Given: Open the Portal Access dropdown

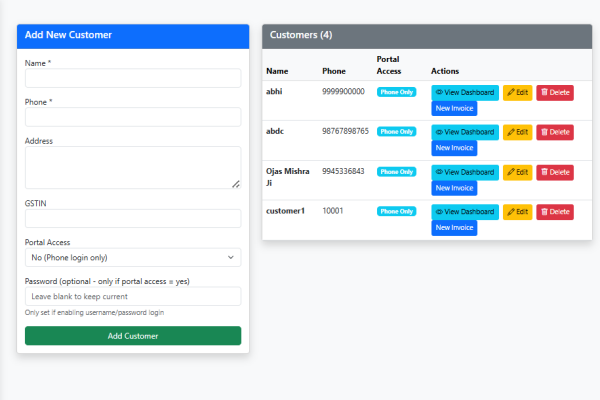Looking at the screenshot, I should [133, 258].
